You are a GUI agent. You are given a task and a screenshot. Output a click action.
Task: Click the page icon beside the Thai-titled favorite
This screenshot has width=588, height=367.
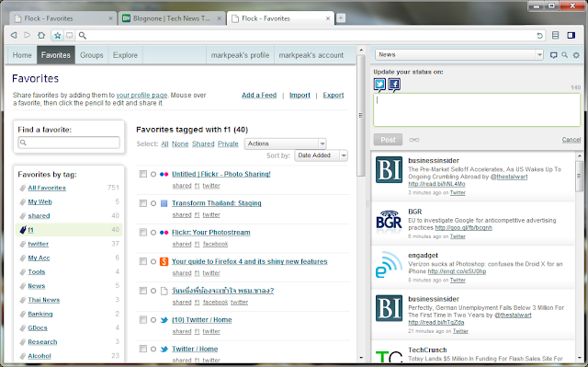tap(164, 291)
